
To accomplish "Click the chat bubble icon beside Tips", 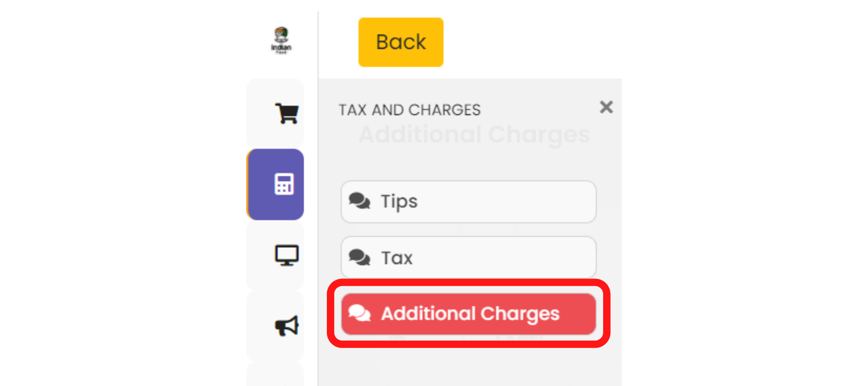I will tap(359, 201).
